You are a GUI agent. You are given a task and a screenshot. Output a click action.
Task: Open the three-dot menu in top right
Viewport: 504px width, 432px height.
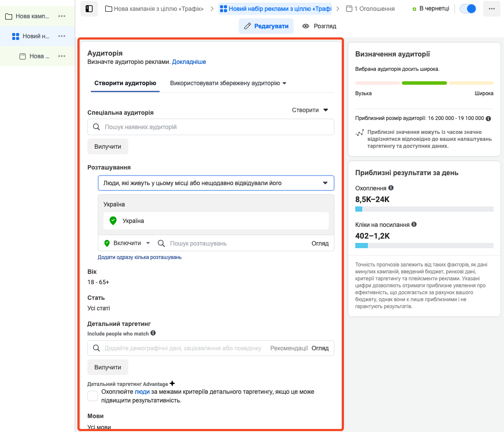coord(491,9)
